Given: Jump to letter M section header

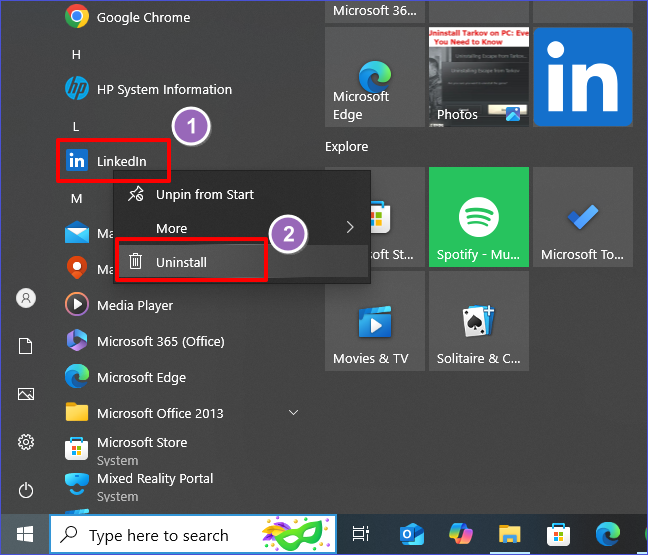Looking at the screenshot, I should [x=76, y=199].
